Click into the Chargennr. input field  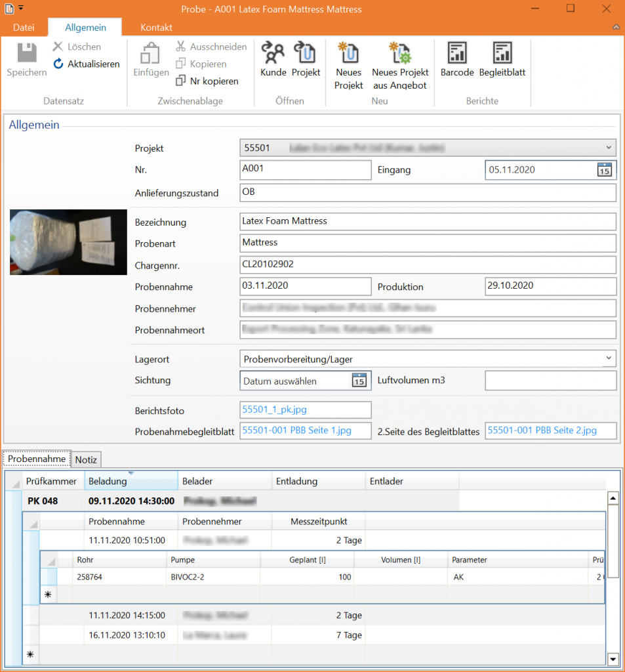[x=428, y=264]
